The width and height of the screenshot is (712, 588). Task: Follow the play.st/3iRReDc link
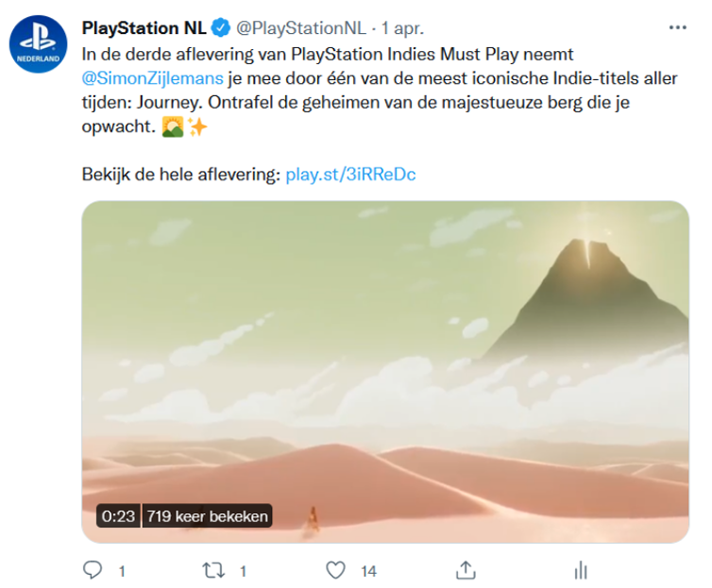350,175
